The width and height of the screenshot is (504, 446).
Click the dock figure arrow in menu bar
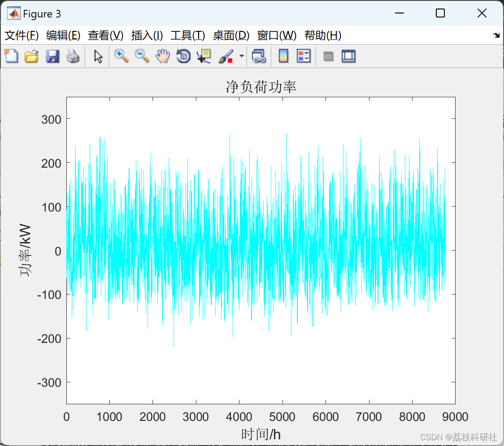(496, 35)
